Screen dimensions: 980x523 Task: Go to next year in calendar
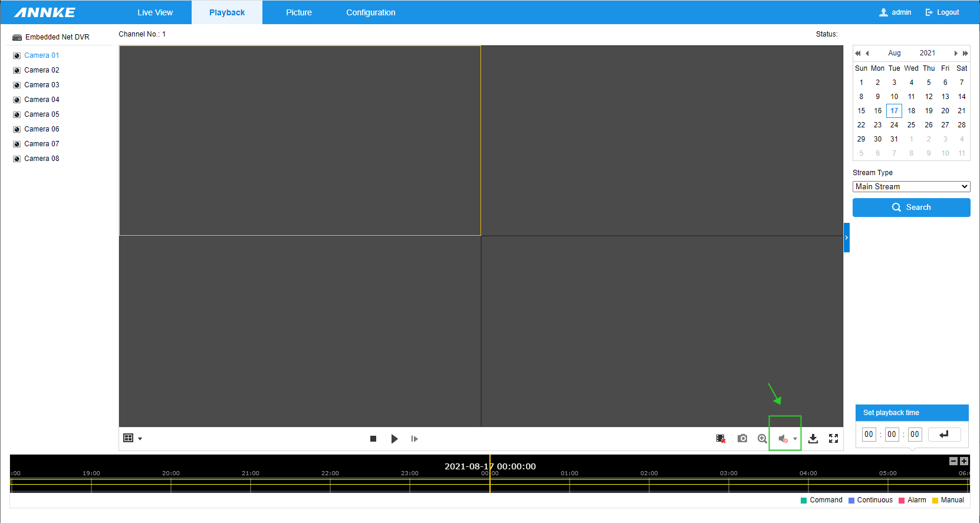[x=965, y=53]
